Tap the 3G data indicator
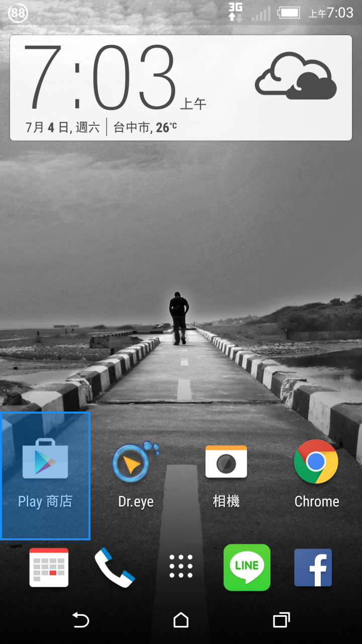Viewport: 362px width, 644px height. (235, 12)
